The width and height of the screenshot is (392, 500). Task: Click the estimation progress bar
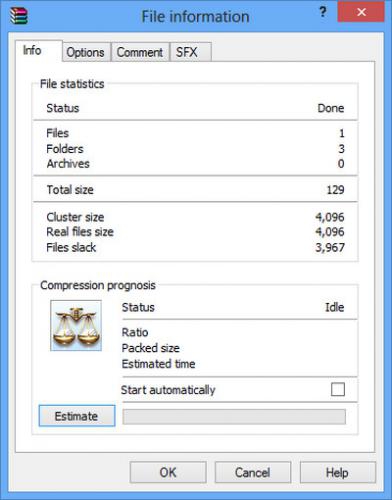(234, 417)
